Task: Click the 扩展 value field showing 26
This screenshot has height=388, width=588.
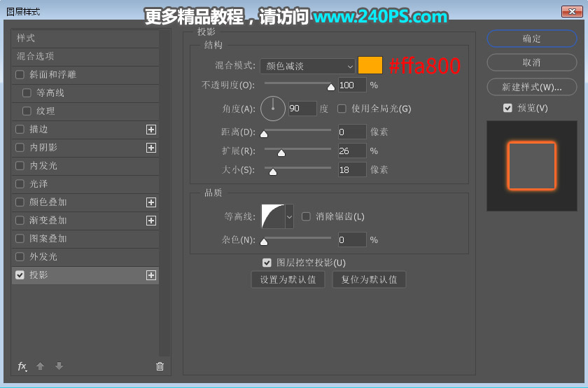Action: pos(352,151)
